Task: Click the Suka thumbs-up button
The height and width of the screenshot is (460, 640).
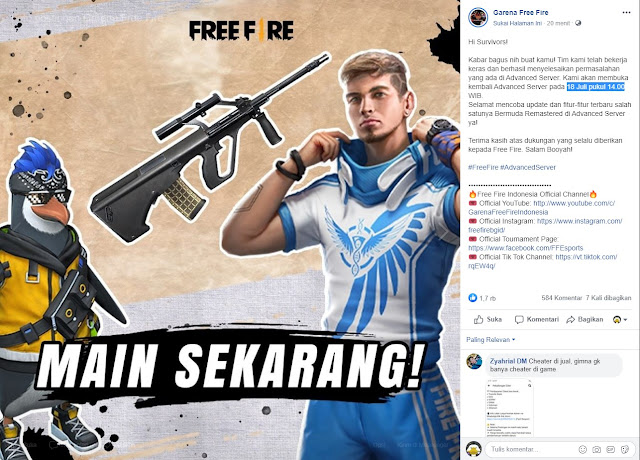Action: pyautogui.click(x=488, y=319)
